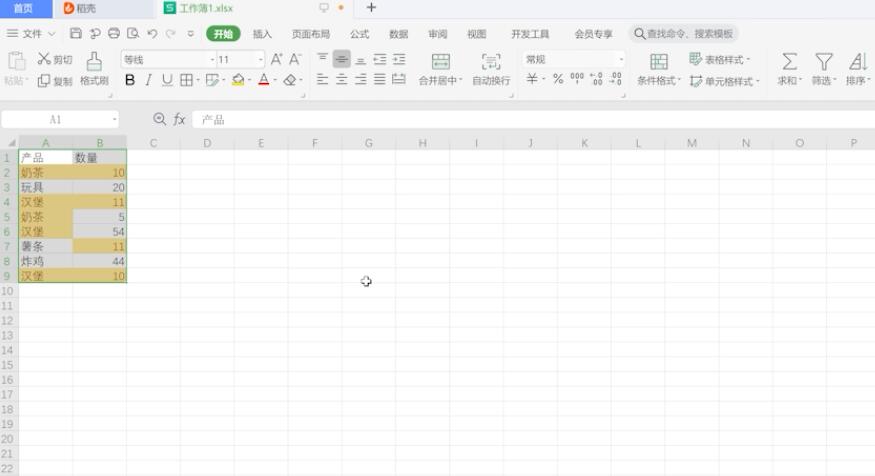Screen dimensions: 875x476
Task: Switch to the 插入 ribbon tab
Action: point(262,34)
